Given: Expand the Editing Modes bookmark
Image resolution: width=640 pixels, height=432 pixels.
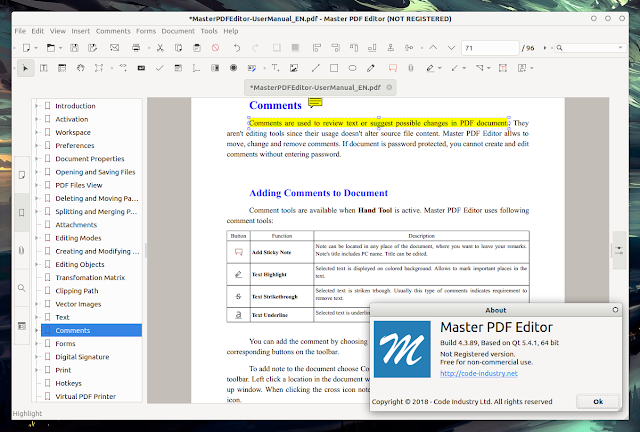Looking at the screenshot, I should pyautogui.click(x=36, y=238).
